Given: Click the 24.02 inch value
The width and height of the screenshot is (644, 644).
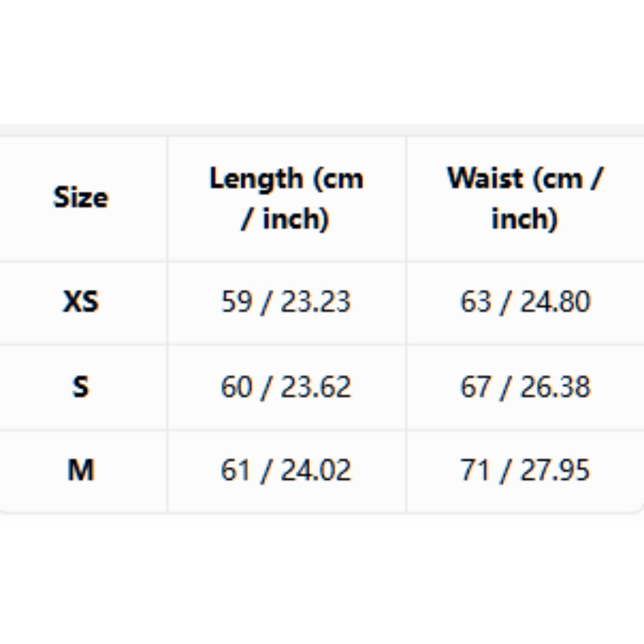Looking at the screenshot, I should click(316, 470).
